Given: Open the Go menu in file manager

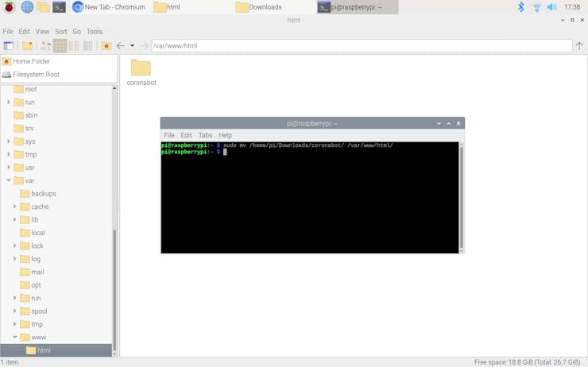Looking at the screenshot, I should click(76, 32).
